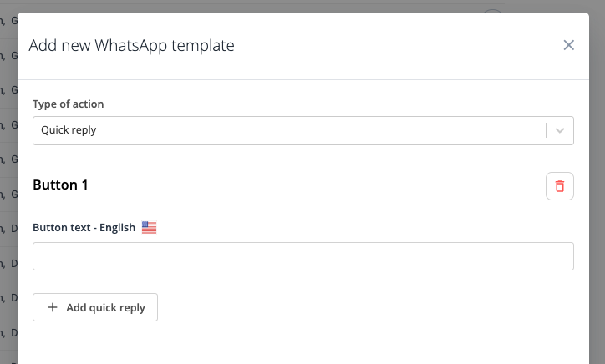Click the US flag icon beside English
Image resolution: width=605 pixels, height=364 pixels.
coord(149,227)
